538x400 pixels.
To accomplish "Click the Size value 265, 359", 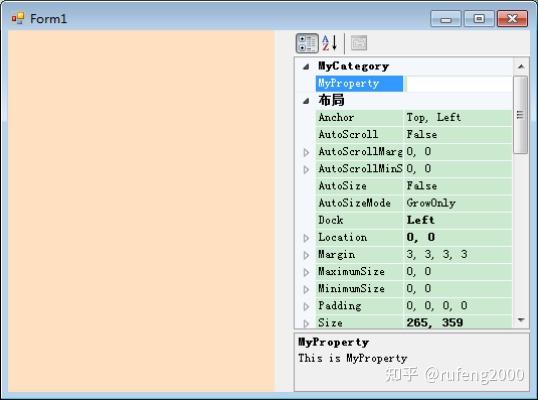I will point(458,322).
